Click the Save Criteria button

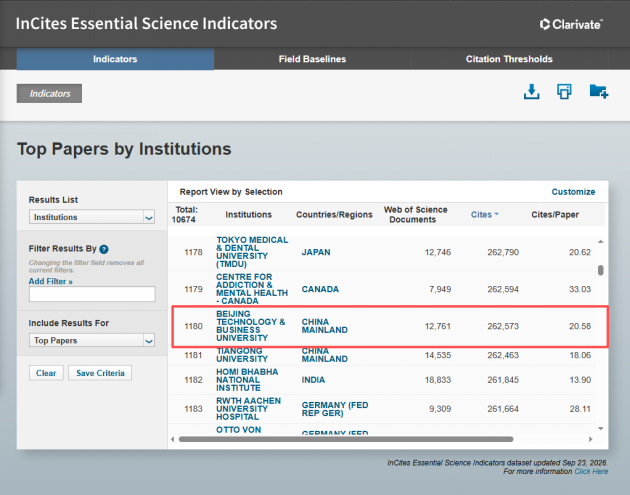100,373
